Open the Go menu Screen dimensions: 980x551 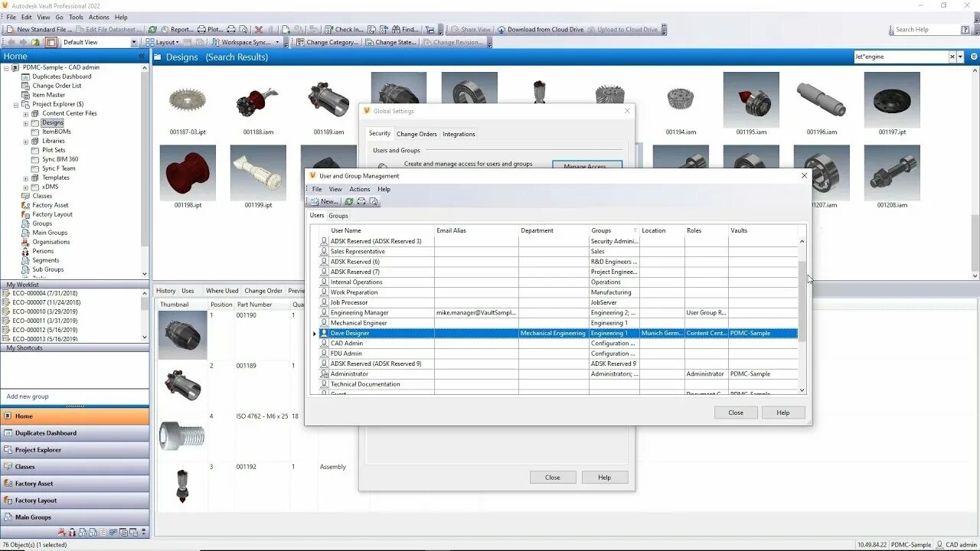[x=59, y=17]
